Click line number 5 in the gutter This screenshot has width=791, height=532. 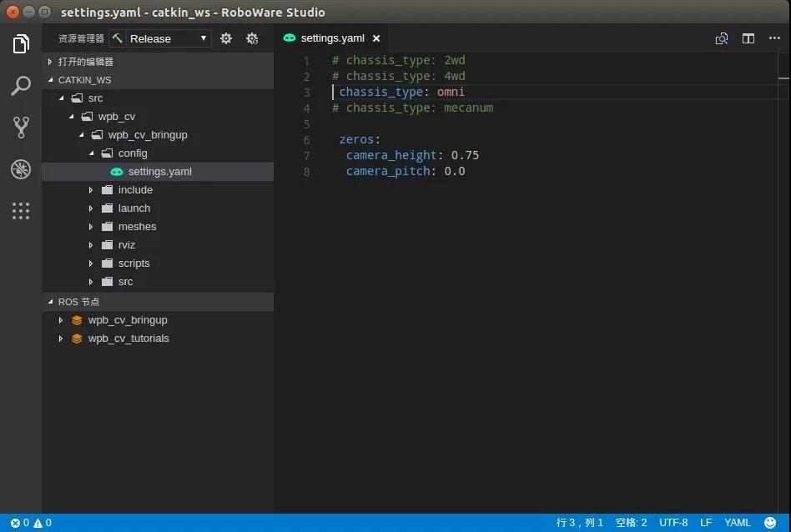[x=306, y=124]
